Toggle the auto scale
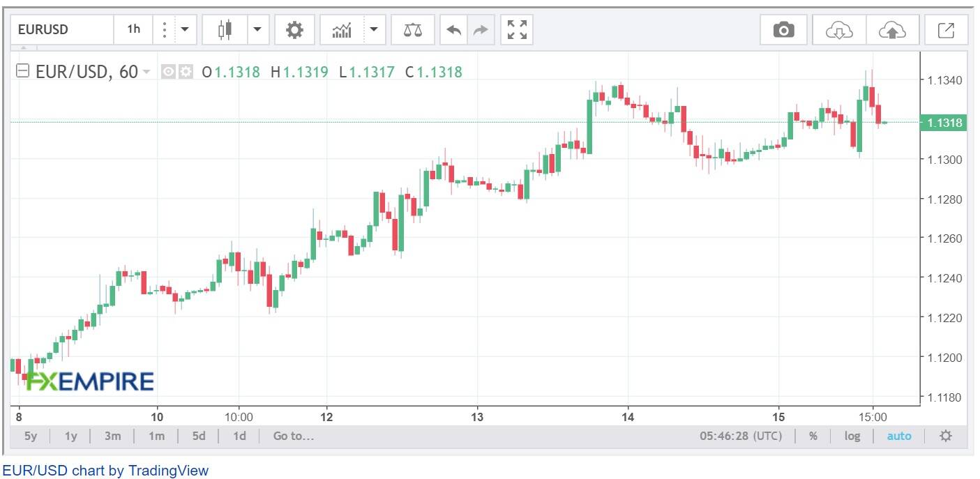Viewport: 980px width, 479px height. point(898,436)
